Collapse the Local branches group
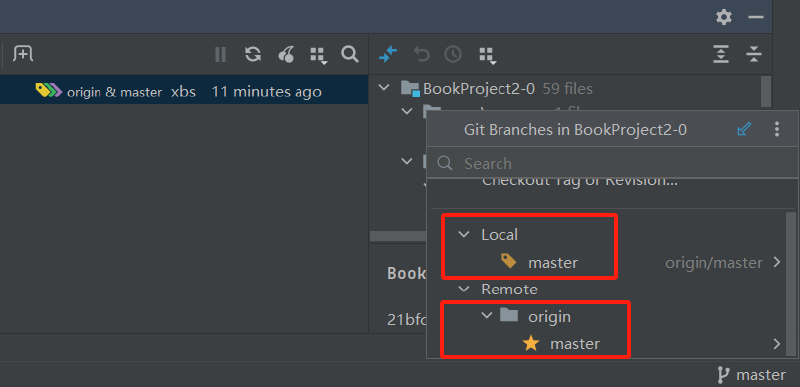Viewport: 800px width, 387px height. [464, 235]
